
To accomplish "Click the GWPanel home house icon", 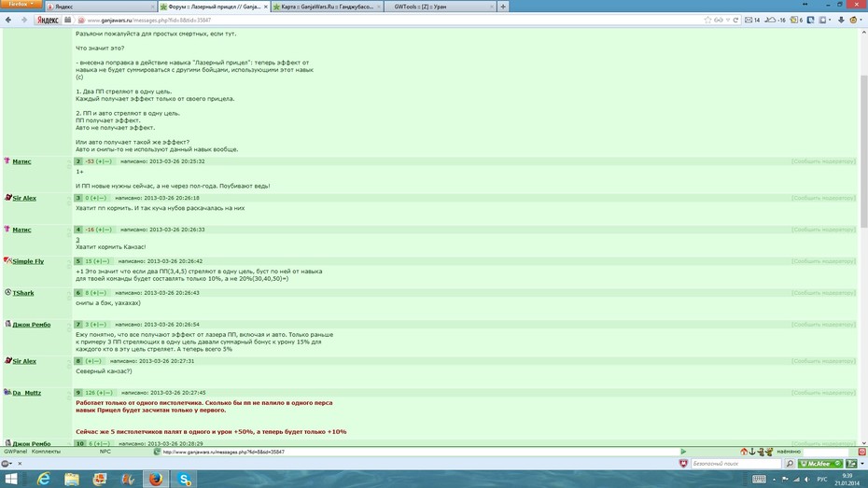I will click(x=744, y=452).
